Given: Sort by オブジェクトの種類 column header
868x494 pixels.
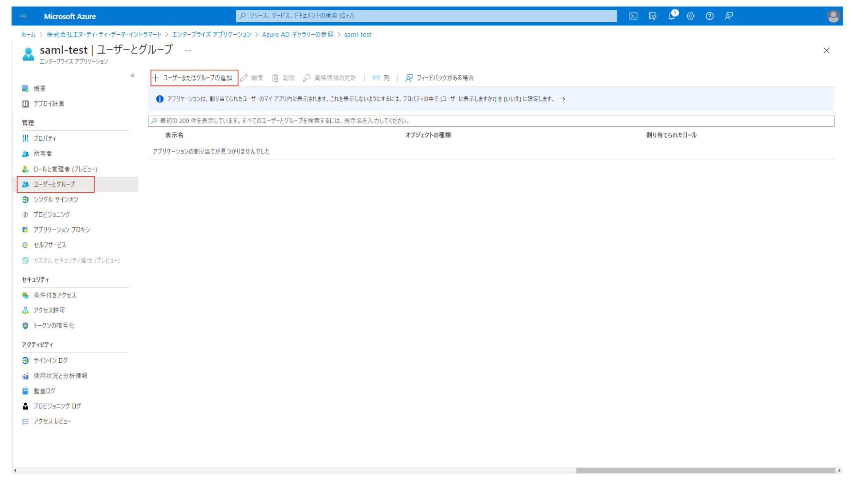Looking at the screenshot, I should point(428,135).
